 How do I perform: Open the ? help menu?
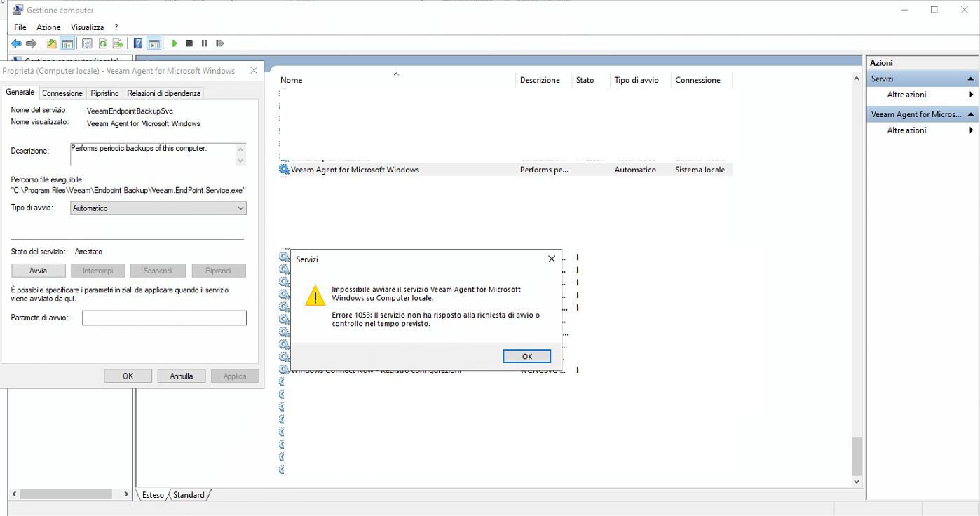click(116, 27)
